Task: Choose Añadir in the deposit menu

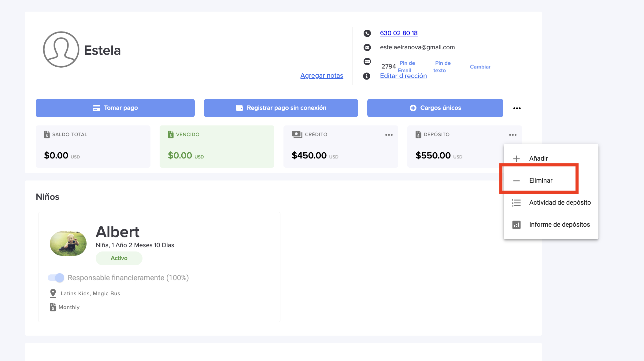Action: (538, 158)
